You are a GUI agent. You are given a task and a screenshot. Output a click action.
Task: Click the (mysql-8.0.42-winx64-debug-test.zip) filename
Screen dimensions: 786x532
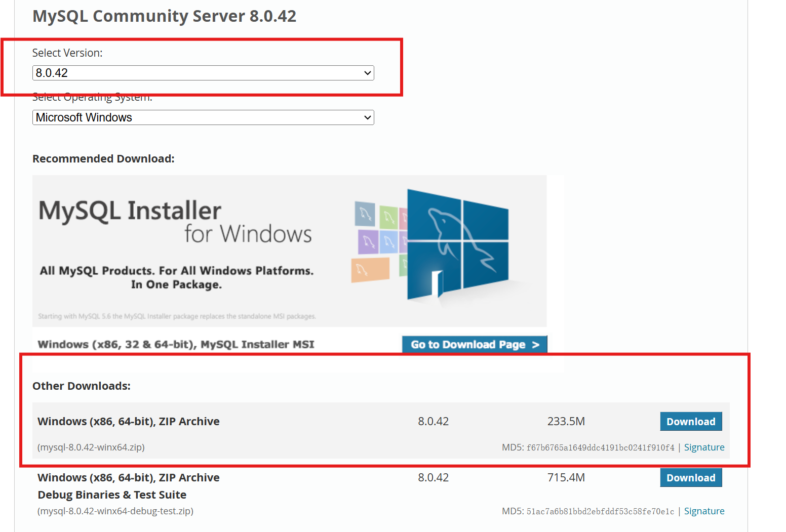pyautogui.click(x=115, y=511)
